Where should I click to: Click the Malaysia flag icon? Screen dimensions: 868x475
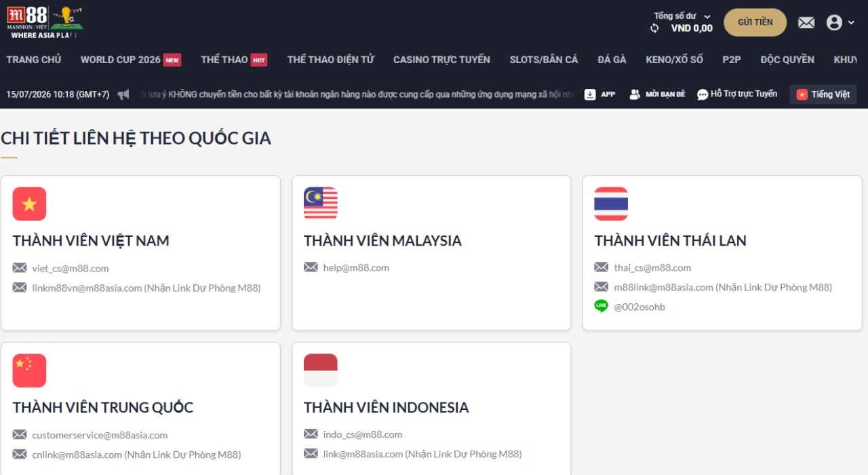tap(321, 204)
